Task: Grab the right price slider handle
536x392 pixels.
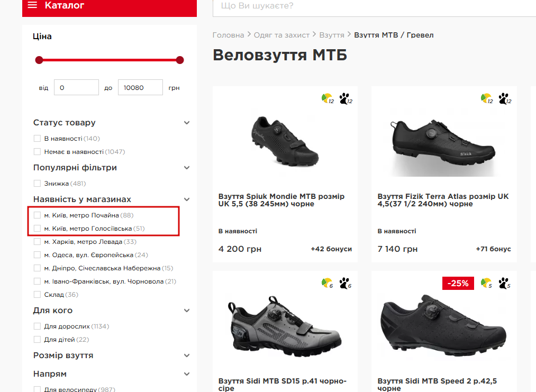Action: tap(180, 60)
